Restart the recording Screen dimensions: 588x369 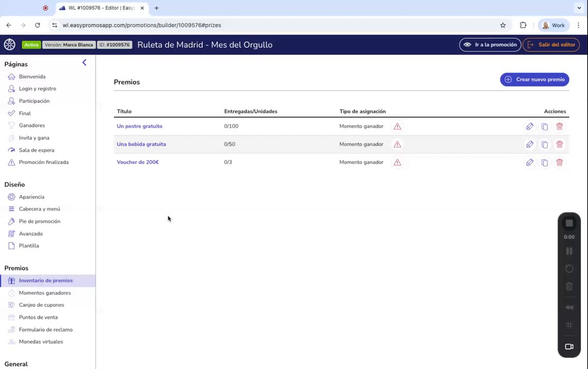569,269
